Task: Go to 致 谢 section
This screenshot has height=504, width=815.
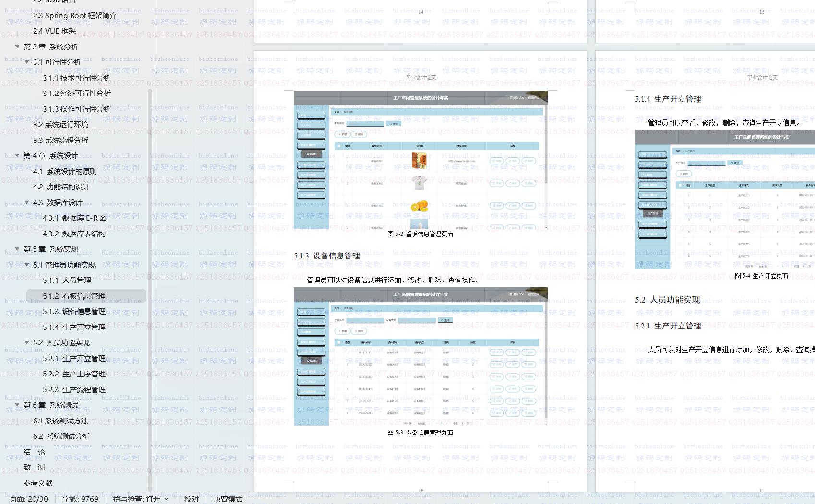Action: [x=34, y=467]
